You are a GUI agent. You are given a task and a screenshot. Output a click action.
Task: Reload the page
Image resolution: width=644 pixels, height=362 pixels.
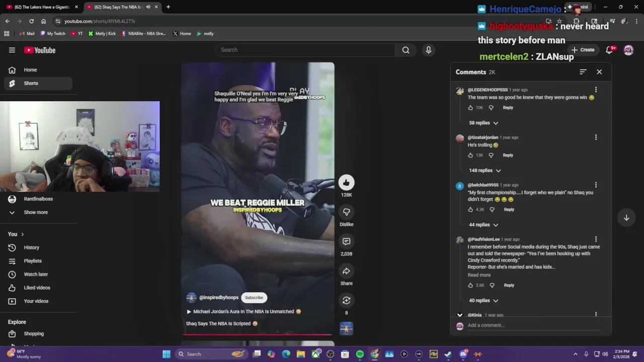(31, 21)
